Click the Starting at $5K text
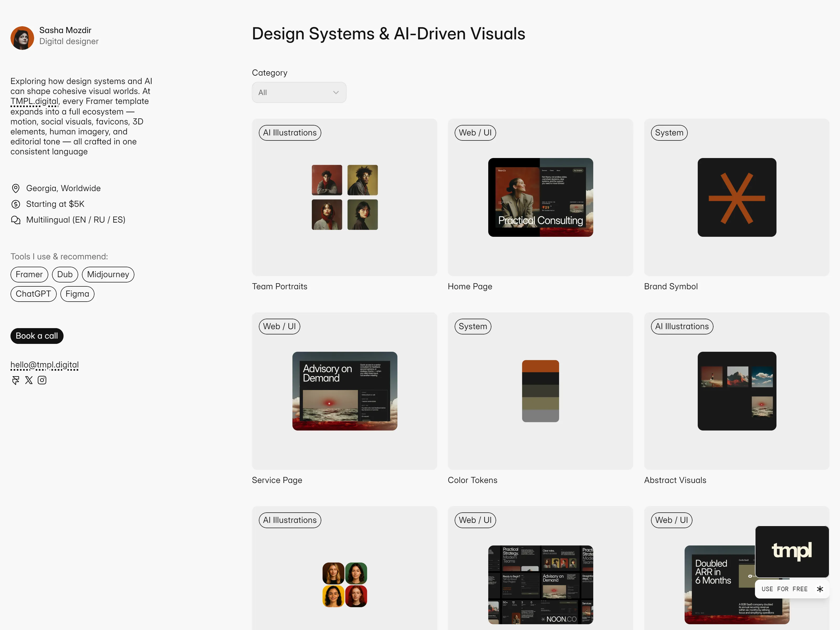Screen dimensions: 840x630 (55, 204)
